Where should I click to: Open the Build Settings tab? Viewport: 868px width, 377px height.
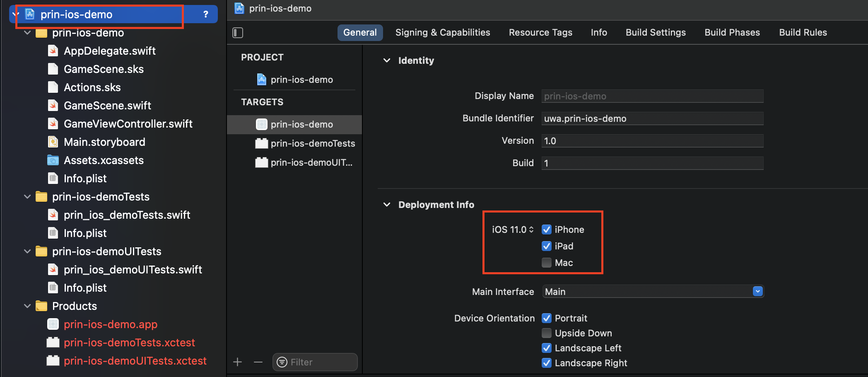656,32
